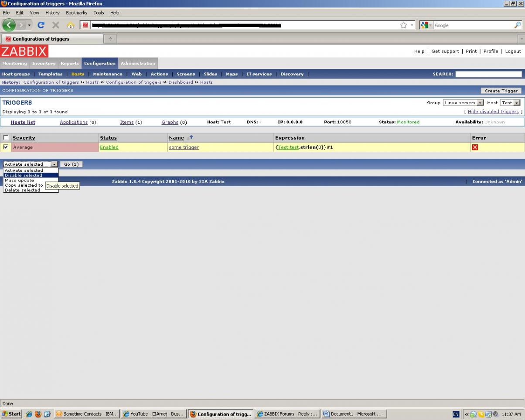Switch to the Inventory tab
This screenshot has height=420, width=525.
click(x=44, y=63)
